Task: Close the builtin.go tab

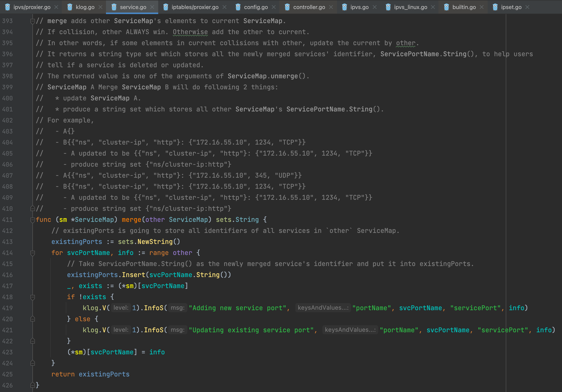Action: [x=482, y=7]
